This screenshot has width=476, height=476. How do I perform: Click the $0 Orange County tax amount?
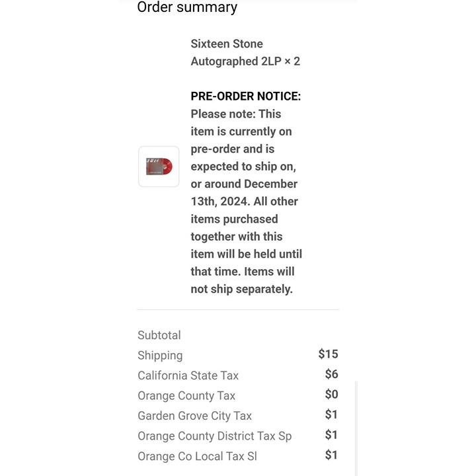point(331,394)
